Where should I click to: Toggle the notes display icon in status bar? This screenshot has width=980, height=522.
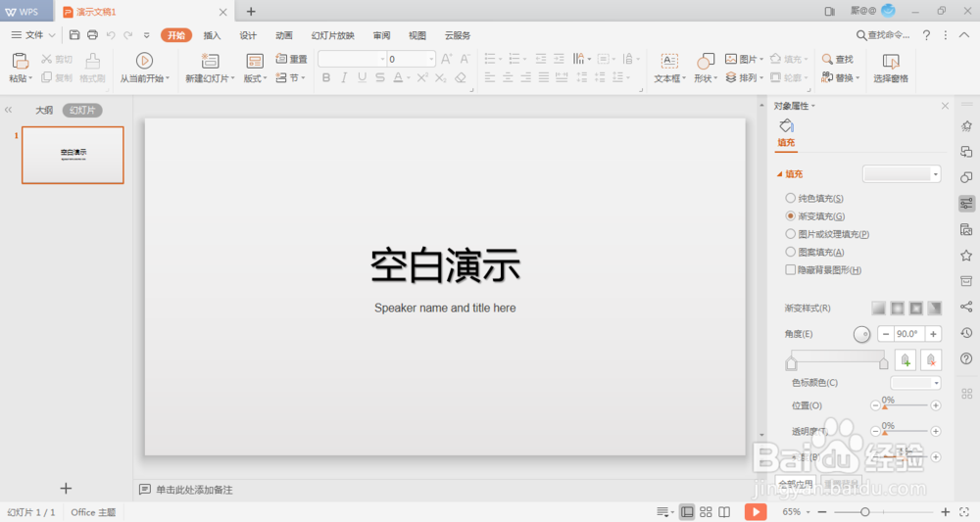(x=665, y=512)
